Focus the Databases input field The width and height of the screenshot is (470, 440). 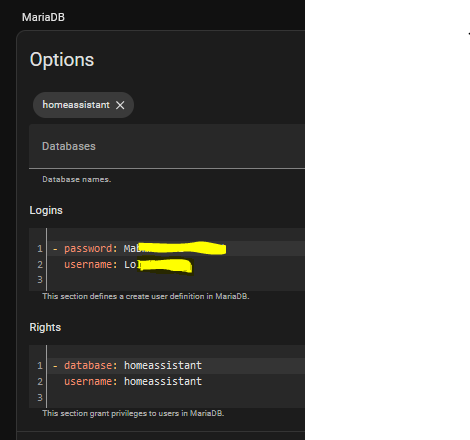click(x=167, y=146)
